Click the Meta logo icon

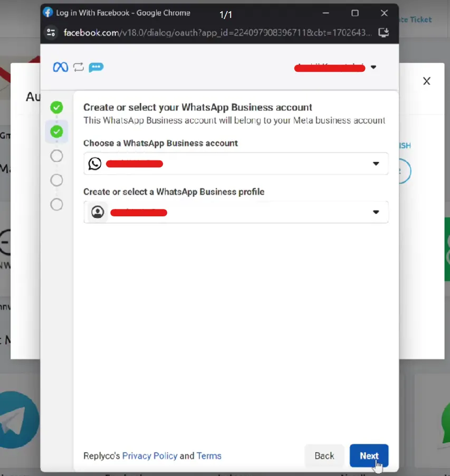point(60,67)
